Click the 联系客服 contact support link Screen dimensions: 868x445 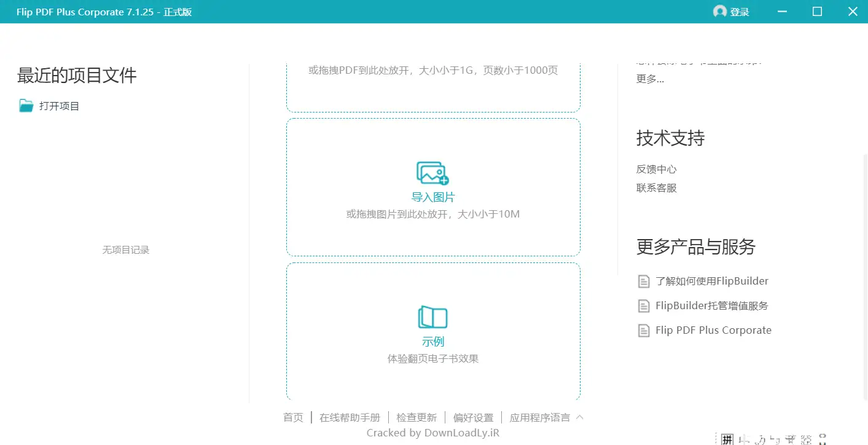656,188
